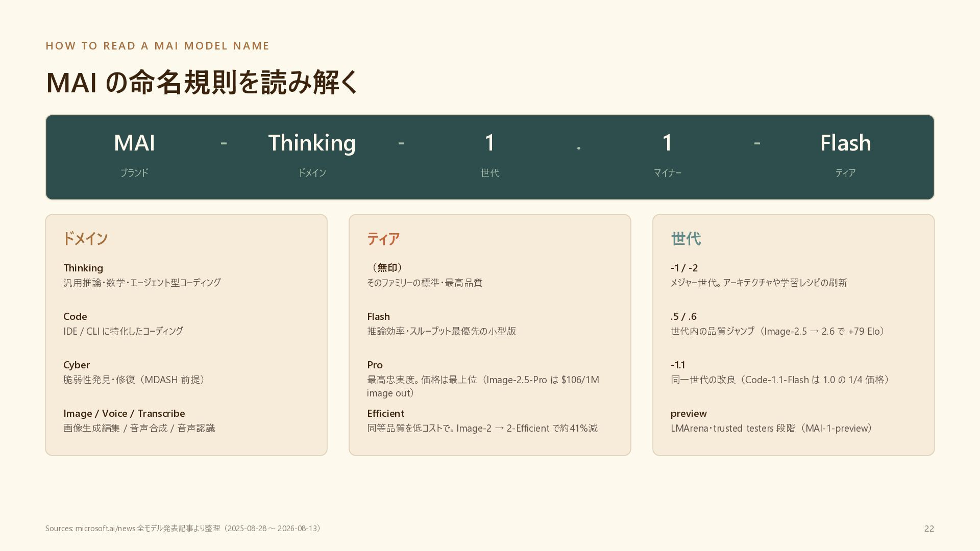Select the 'ティア' label in the banner
Viewport: 980px width, 551px height.
pos(845,173)
